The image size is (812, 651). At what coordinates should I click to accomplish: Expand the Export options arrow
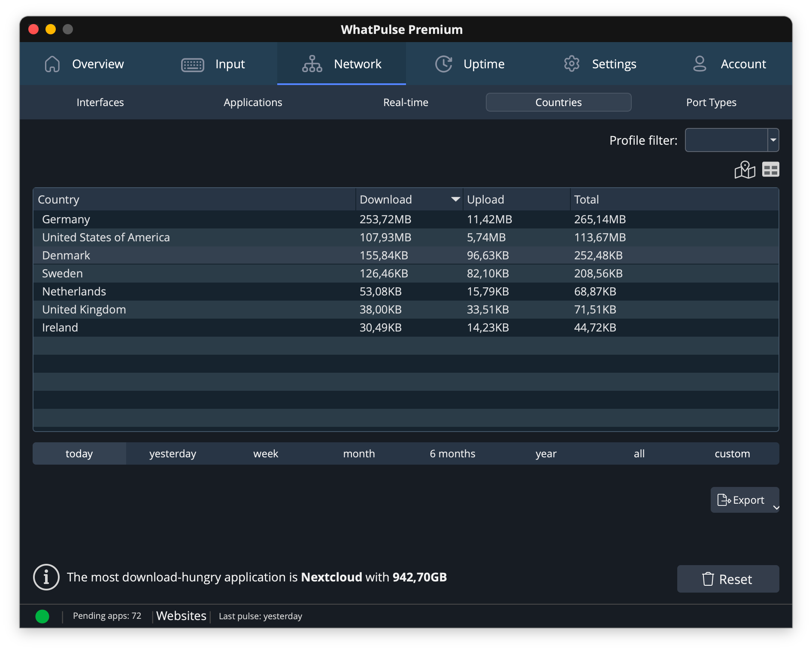tap(776, 507)
